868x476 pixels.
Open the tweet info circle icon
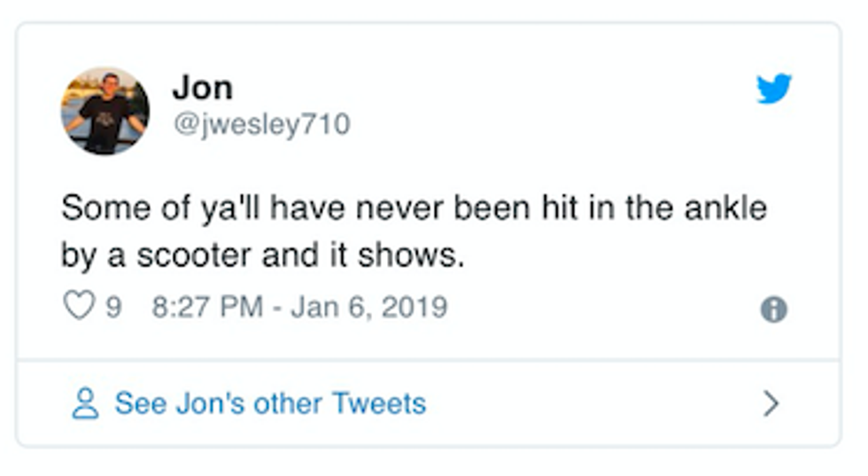click(773, 309)
